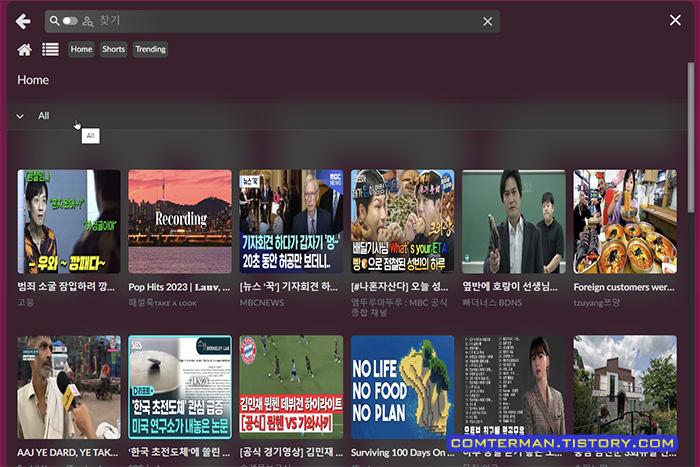Image resolution: width=700 pixels, height=467 pixels.
Task: Click channel name 'MBCNEWS'
Action: (x=262, y=302)
